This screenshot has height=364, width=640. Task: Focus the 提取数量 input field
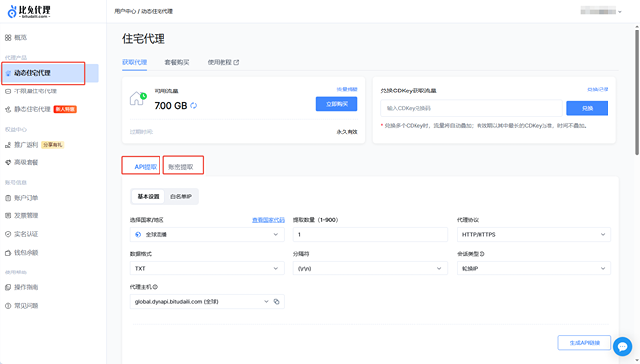coord(370,235)
